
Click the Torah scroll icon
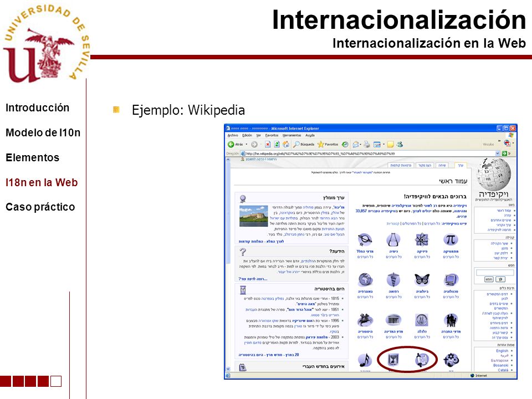point(422,360)
